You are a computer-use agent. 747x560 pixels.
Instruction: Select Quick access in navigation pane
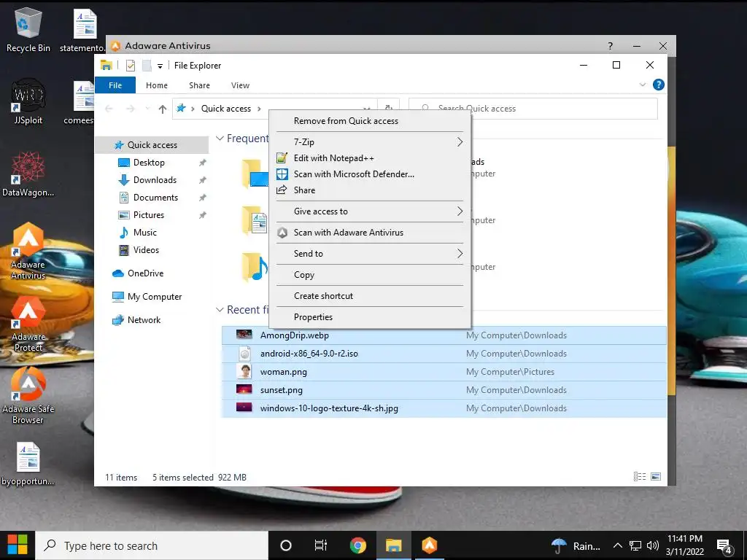tap(152, 145)
